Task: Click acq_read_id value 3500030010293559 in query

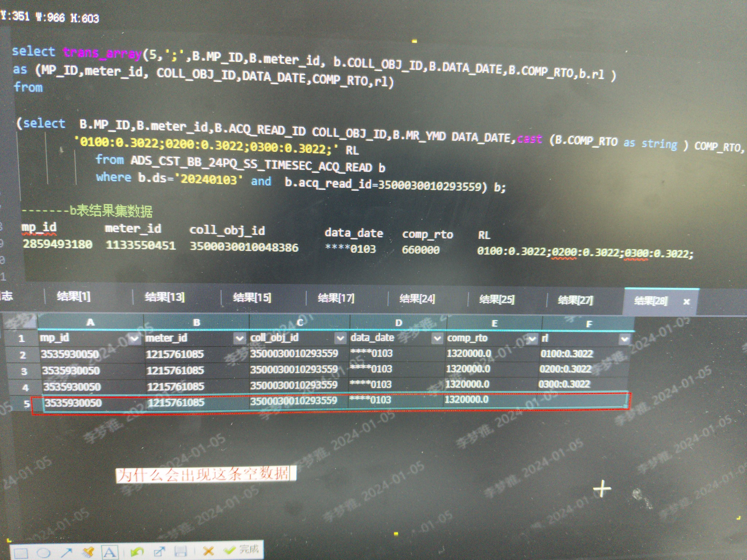Action: [x=430, y=186]
